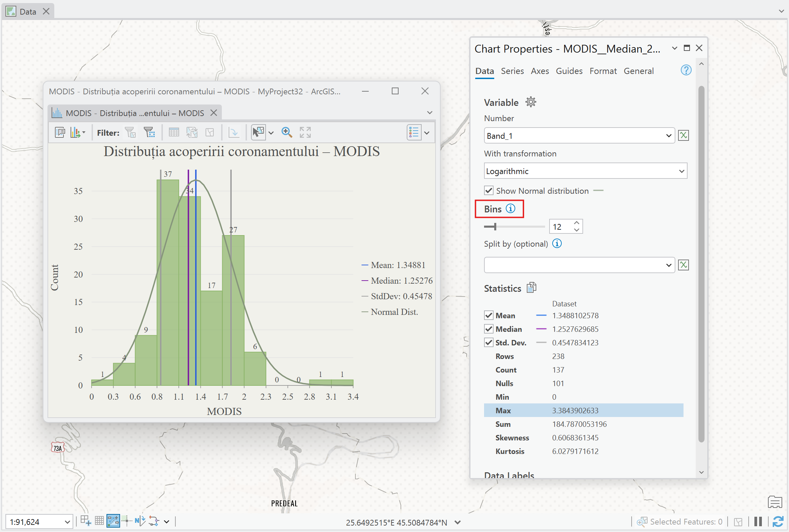Click the zoom magnifier in chart toolbar
This screenshot has width=789, height=532.
[x=287, y=132]
